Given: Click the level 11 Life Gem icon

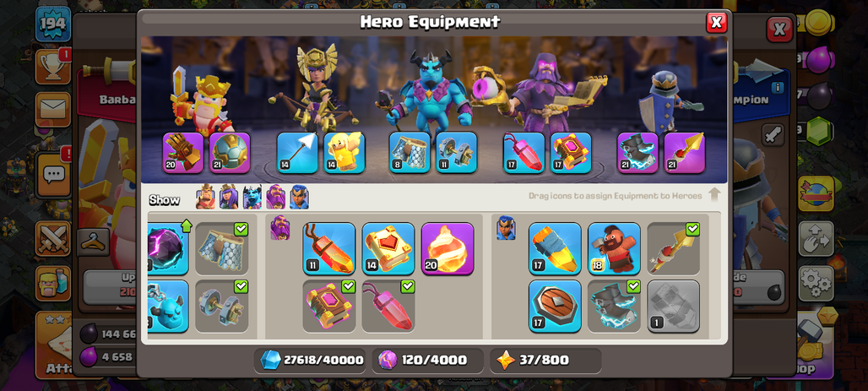Looking at the screenshot, I should tap(328, 248).
